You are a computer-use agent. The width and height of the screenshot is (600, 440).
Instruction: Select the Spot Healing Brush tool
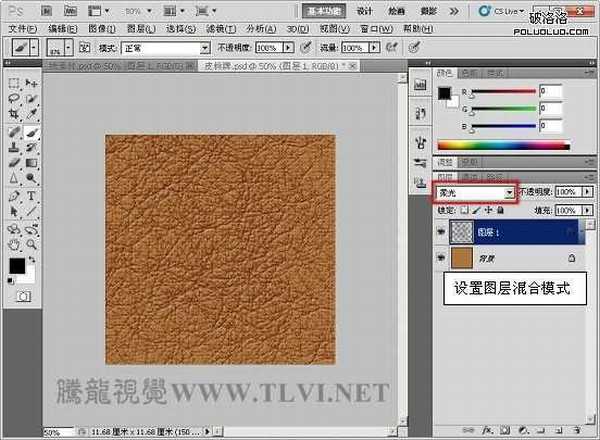point(14,132)
